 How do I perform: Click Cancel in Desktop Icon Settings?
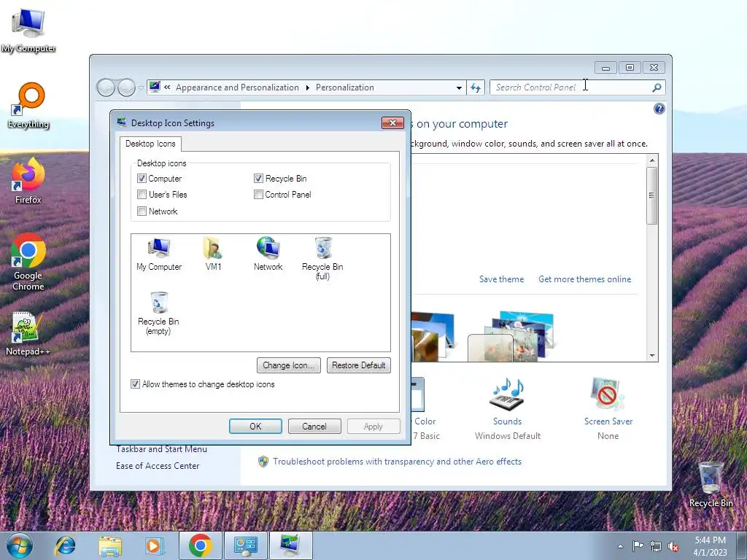tap(314, 426)
